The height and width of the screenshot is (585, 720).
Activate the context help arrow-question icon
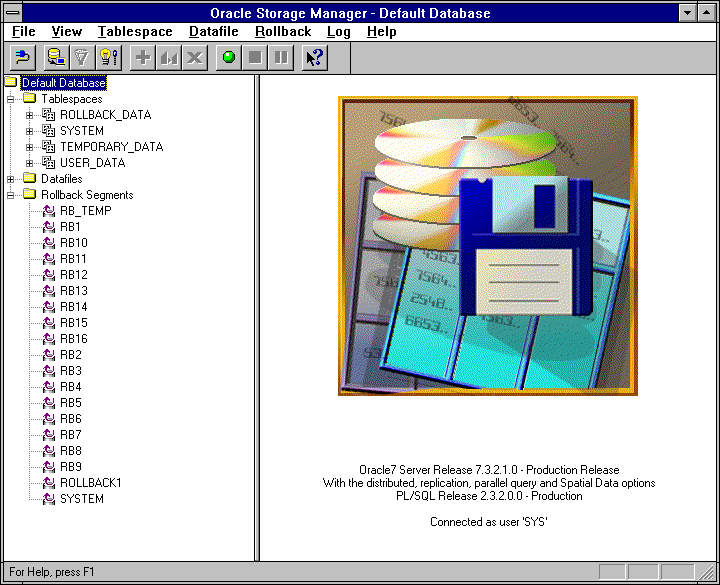[315, 58]
